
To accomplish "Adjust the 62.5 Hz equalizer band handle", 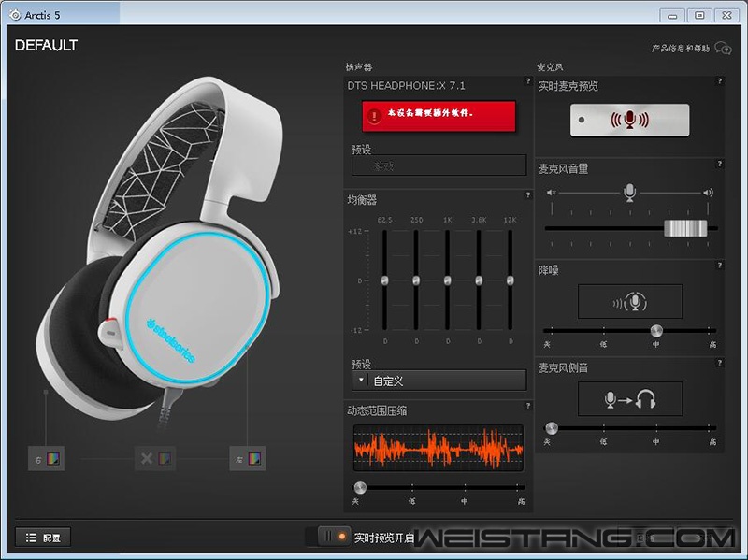I will (x=385, y=280).
